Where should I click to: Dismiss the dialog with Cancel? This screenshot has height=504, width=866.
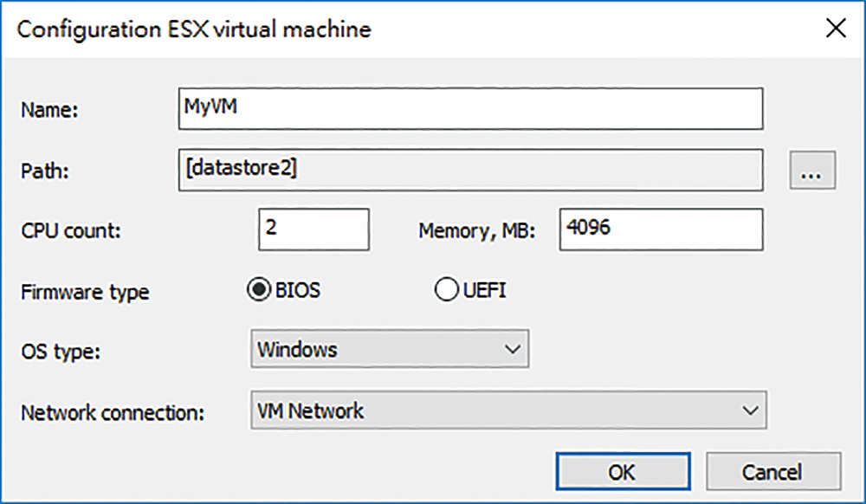[x=773, y=471]
